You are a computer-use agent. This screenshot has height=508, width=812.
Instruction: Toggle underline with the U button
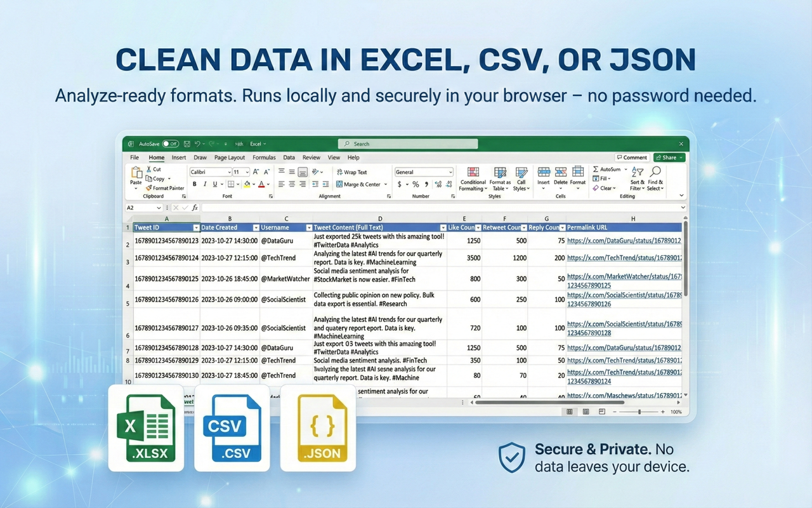click(x=214, y=184)
